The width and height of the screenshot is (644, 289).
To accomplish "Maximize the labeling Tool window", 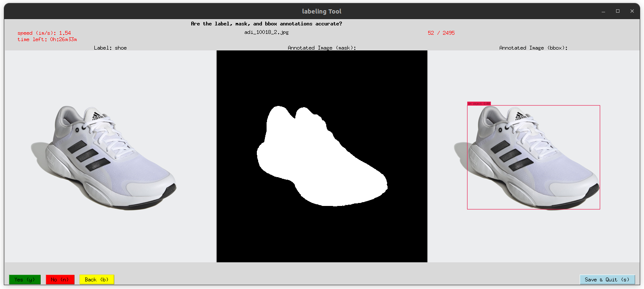I will (x=618, y=11).
